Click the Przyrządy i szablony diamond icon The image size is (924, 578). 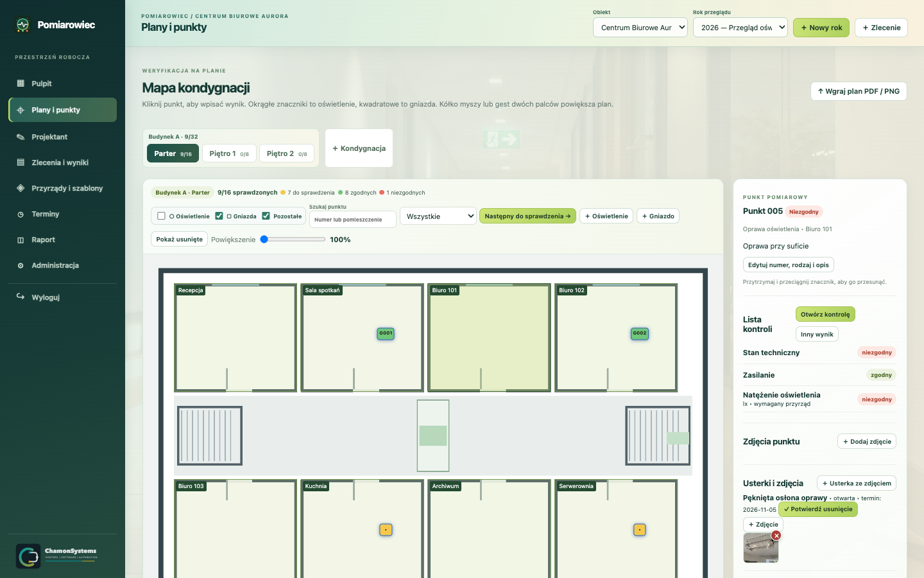21,188
